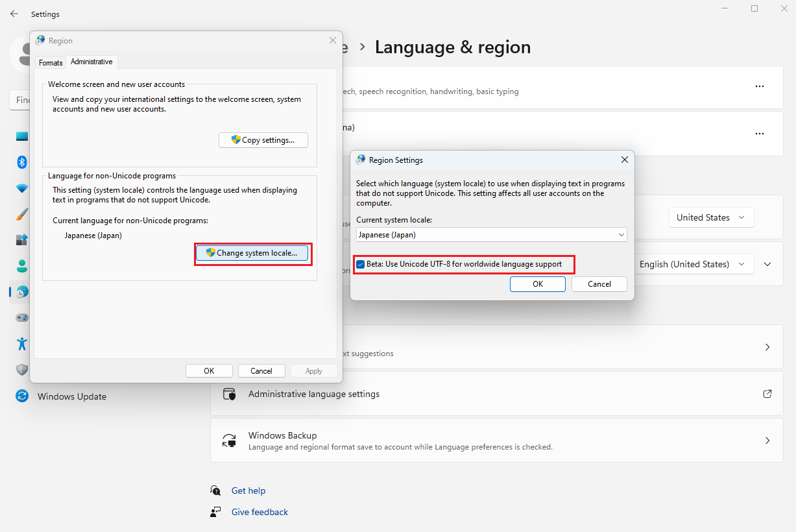Click the Region dialog title globe icon

(x=40, y=40)
